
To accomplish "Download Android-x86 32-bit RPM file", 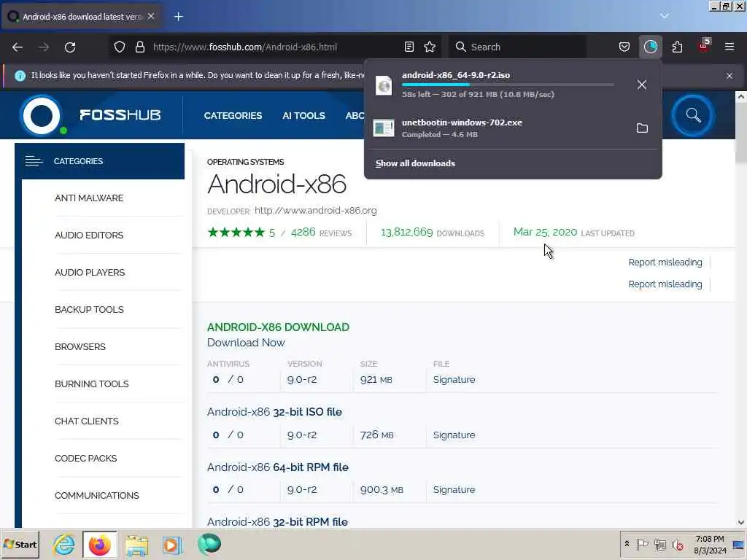I will [x=277, y=522].
